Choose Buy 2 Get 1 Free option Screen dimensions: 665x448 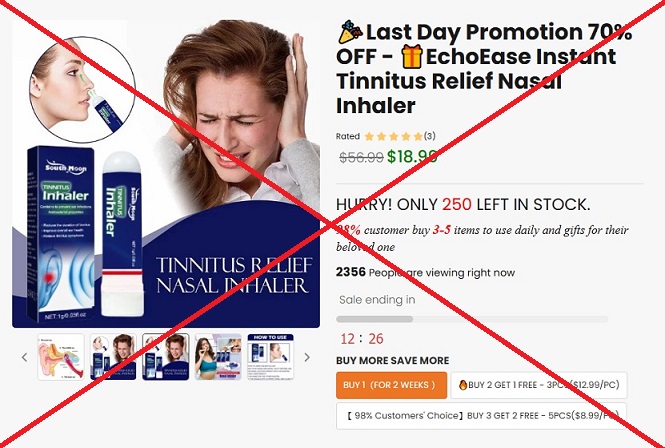[539, 385]
